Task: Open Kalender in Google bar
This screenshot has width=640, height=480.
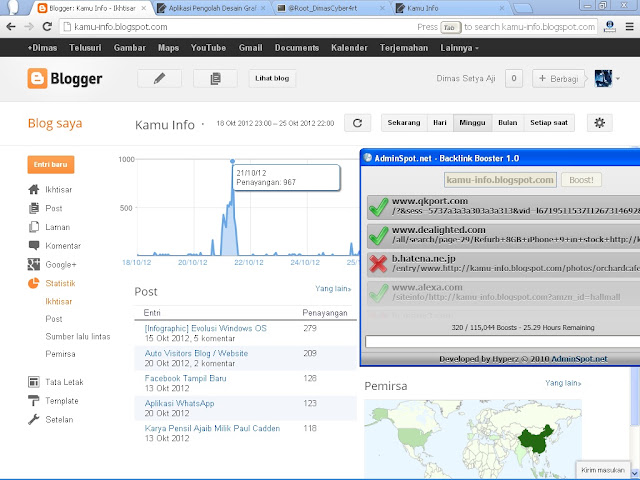Action: [349, 48]
